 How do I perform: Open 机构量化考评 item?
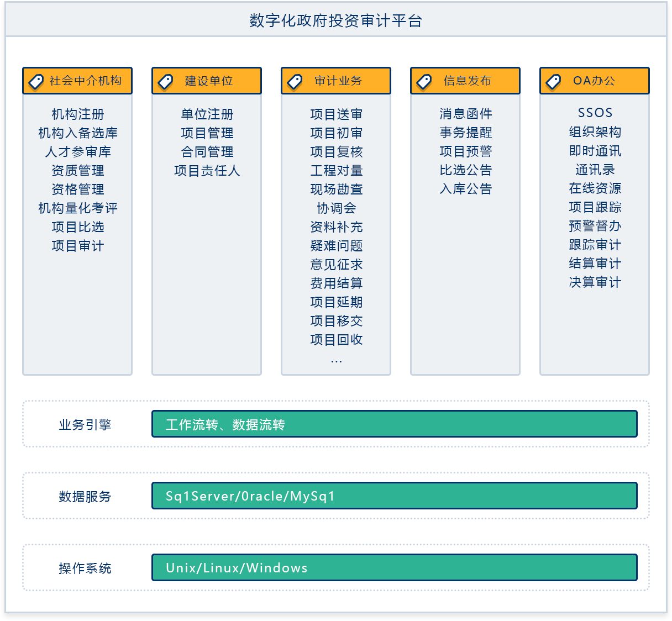(78, 208)
